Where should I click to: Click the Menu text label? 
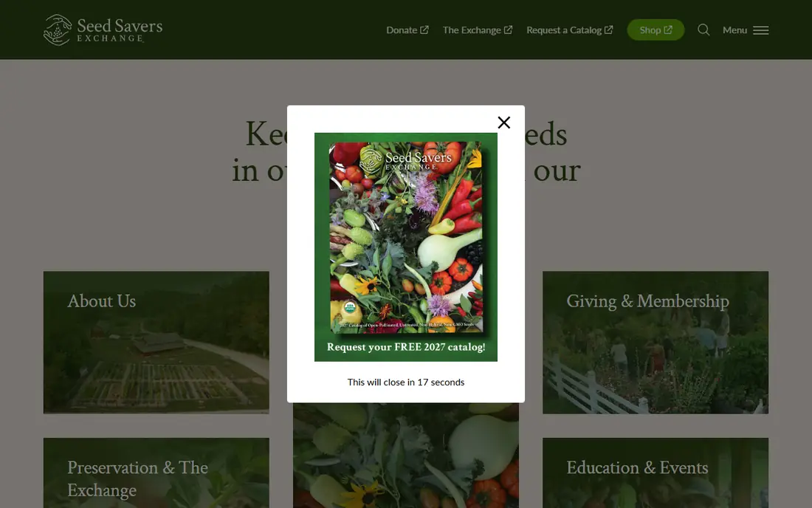(x=734, y=30)
